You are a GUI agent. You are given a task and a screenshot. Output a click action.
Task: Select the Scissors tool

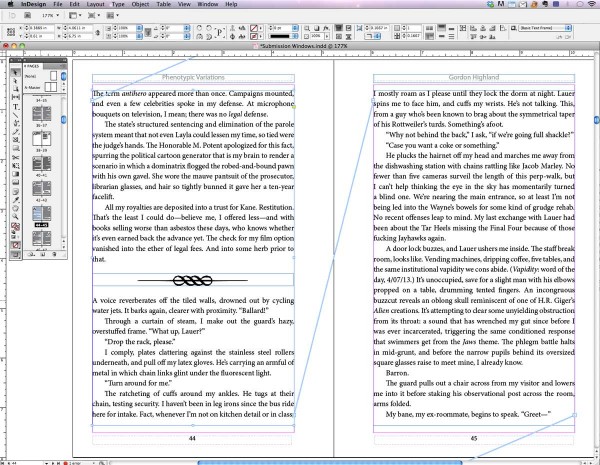15,157
